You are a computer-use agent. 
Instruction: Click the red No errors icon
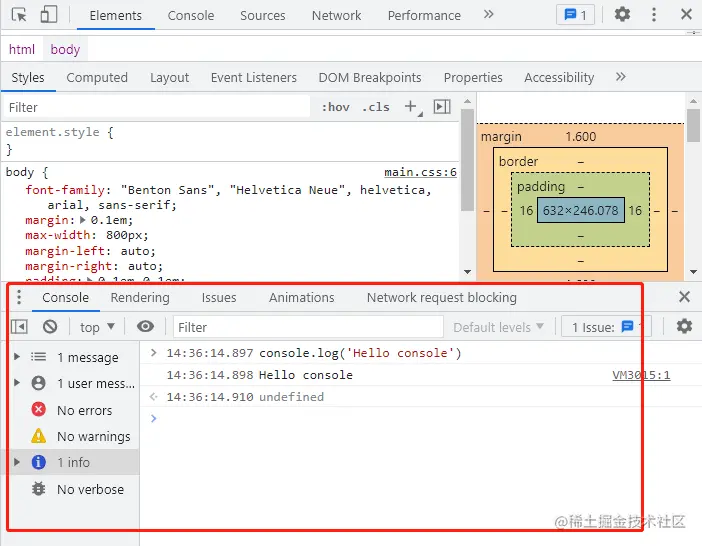pyautogui.click(x=39, y=409)
